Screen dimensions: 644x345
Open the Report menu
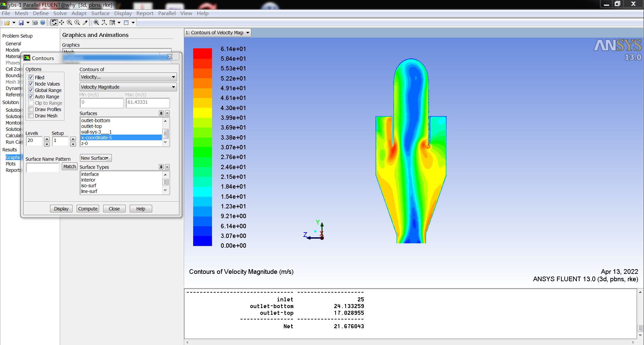coord(144,13)
